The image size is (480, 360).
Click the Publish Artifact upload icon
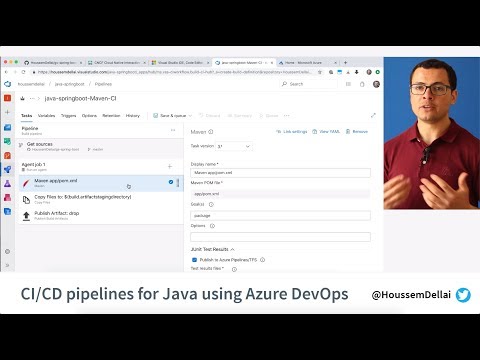26,216
